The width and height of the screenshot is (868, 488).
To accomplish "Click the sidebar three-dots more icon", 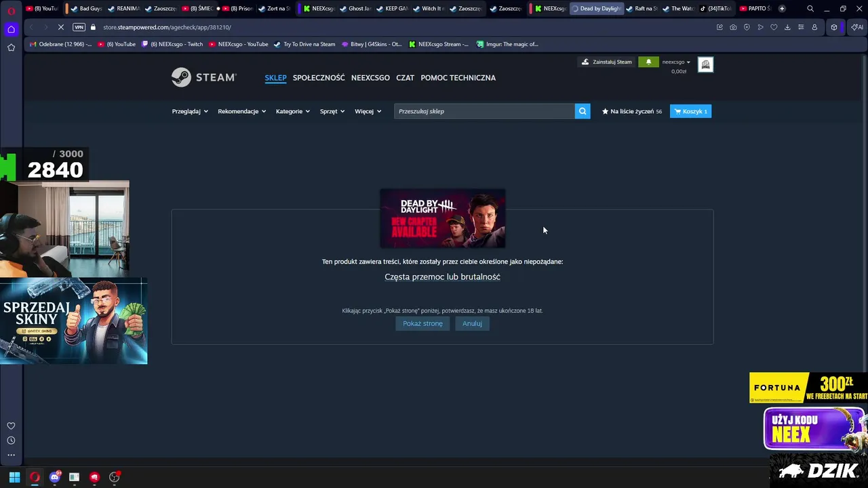I will point(11,455).
